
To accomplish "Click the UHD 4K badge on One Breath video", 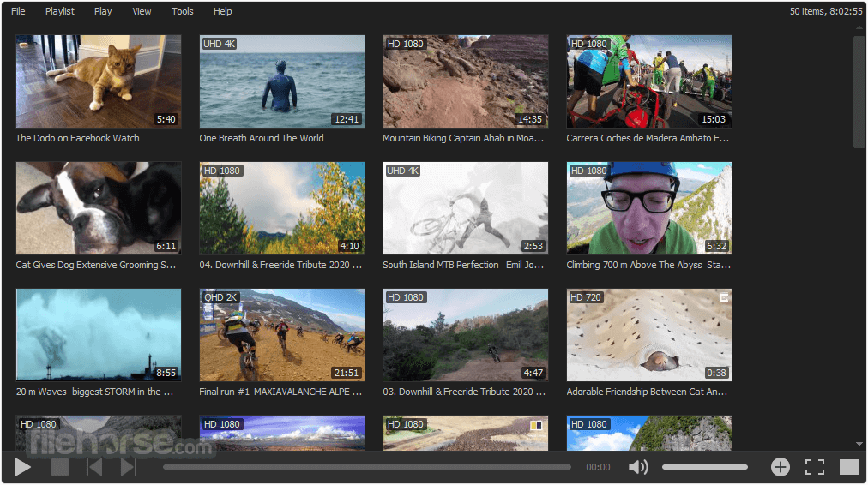I will pos(220,44).
